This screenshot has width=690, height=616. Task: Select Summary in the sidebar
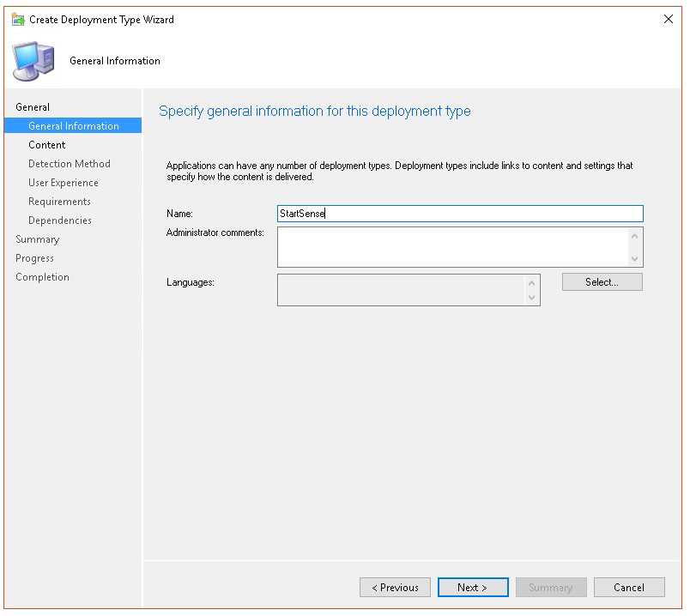[x=38, y=239]
